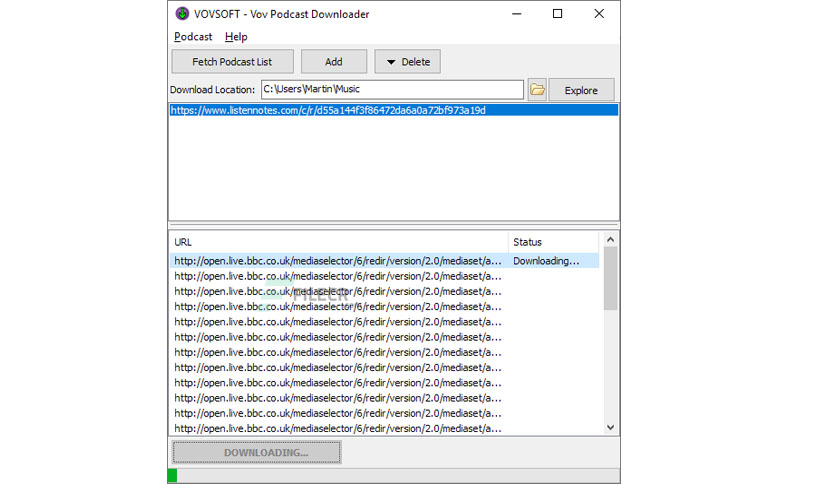The image size is (836, 484).
Task: Click the vertical scrollbar thumb of URL list
Action: click(x=610, y=278)
